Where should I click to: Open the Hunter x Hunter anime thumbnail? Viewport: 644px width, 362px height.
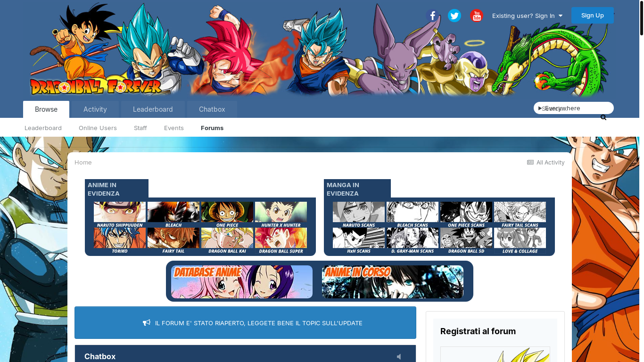tap(281, 215)
